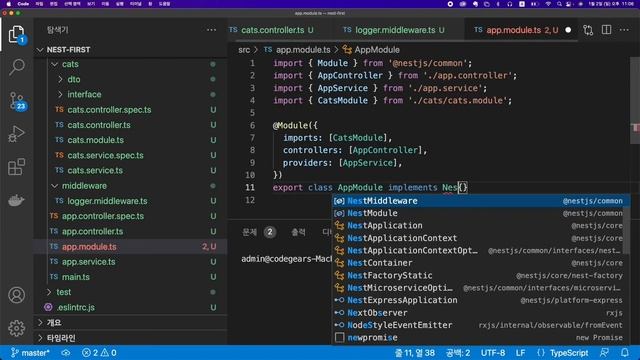Select the app.module.ts editor tab
Screen dimensions: 640x360
522,30
